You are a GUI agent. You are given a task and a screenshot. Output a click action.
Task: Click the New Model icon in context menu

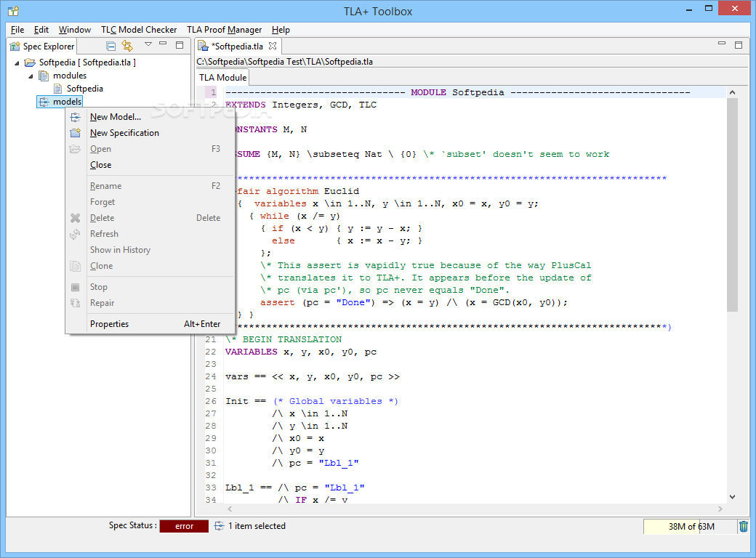(x=75, y=117)
